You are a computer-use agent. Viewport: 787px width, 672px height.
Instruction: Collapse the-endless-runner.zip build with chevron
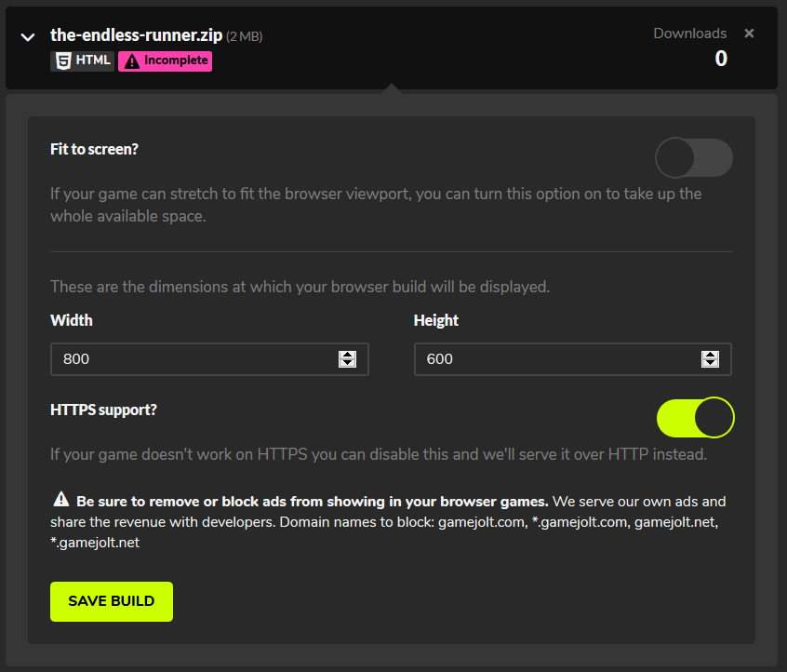(x=28, y=37)
